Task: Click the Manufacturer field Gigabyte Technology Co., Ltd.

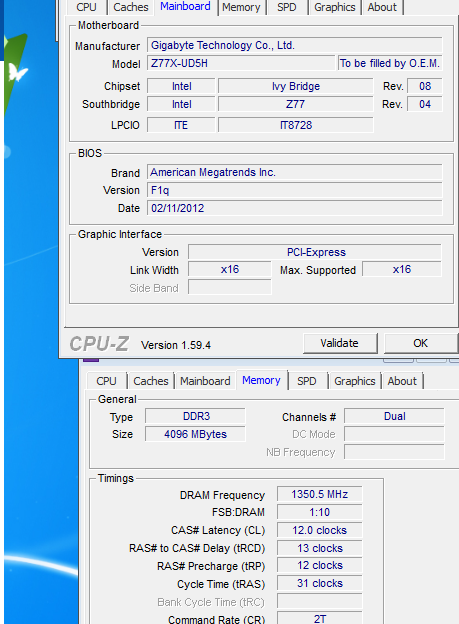Action: click(295, 45)
